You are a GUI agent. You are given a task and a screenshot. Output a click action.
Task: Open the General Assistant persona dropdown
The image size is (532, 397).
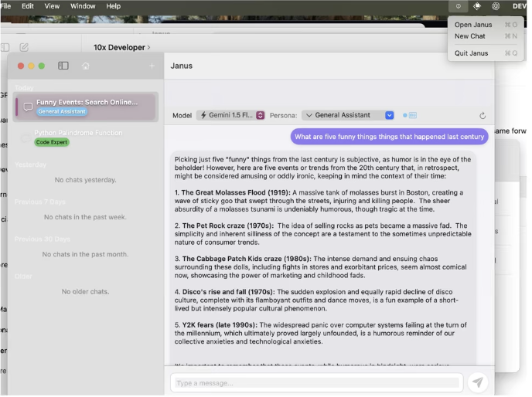(348, 115)
